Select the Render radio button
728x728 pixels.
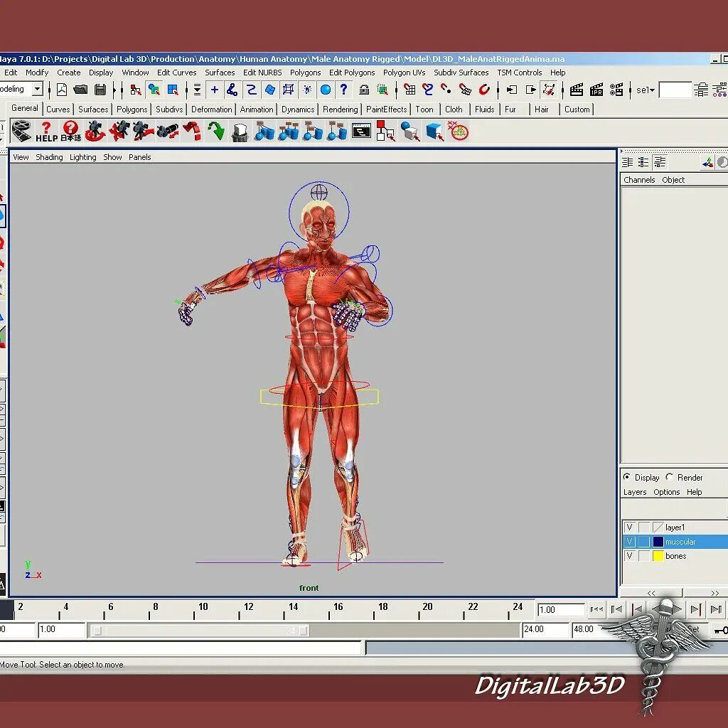tap(670, 477)
